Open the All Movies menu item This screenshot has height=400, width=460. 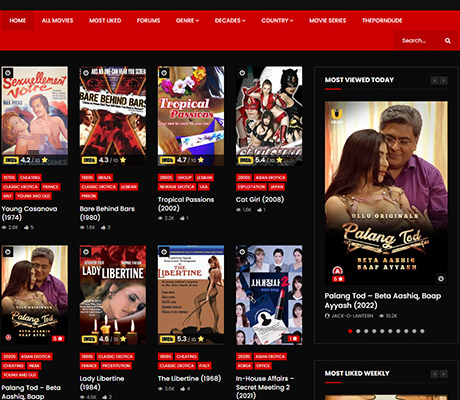(x=57, y=20)
